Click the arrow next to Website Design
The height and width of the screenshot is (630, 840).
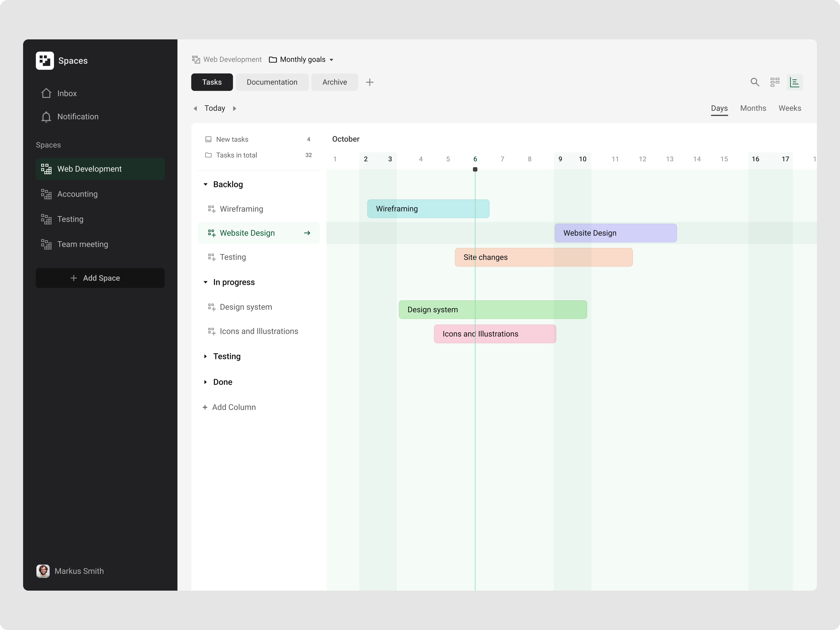(x=307, y=233)
